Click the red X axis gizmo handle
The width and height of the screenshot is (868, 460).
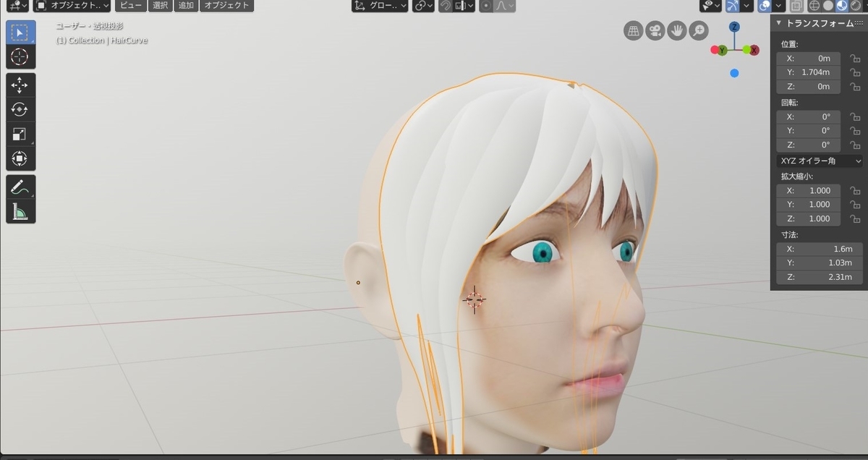(754, 50)
